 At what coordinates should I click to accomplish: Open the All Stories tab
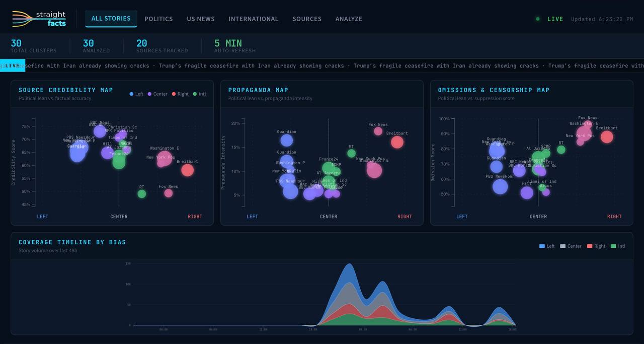pos(111,19)
